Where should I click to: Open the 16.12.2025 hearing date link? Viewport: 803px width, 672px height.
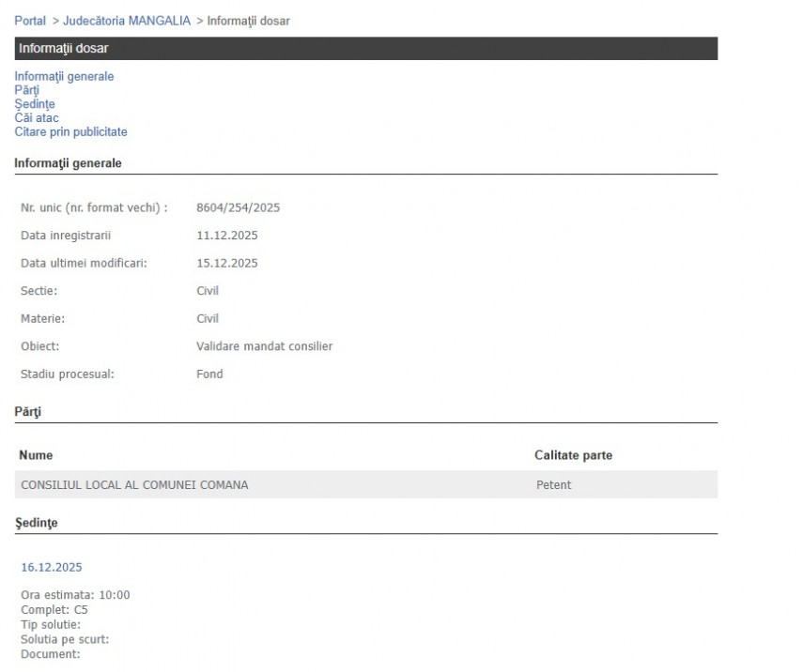(x=51, y=567)
